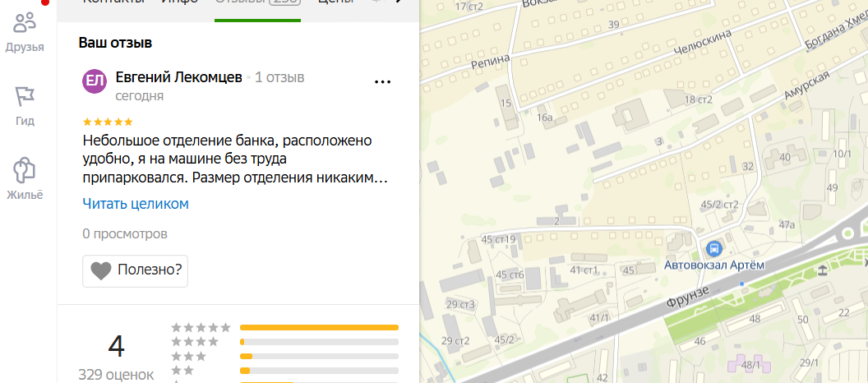Click building number 40 on the map

click(785, 157)
